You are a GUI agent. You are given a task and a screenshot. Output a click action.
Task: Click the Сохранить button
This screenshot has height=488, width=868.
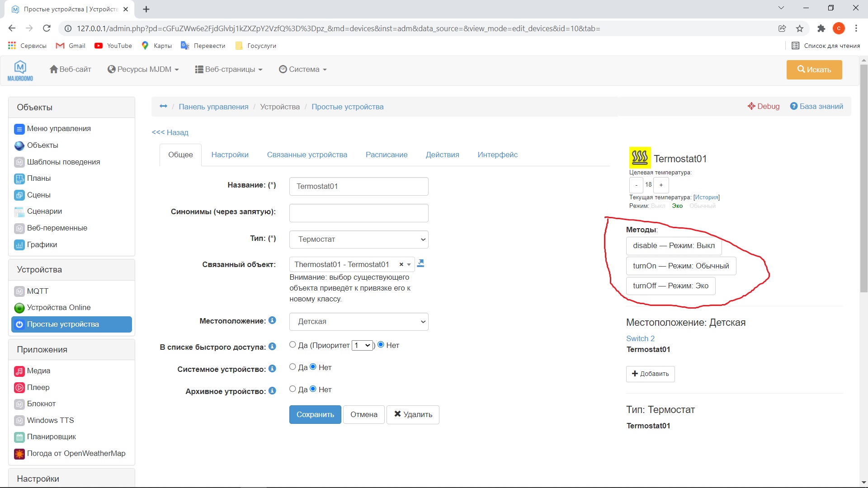pos(315,414)
